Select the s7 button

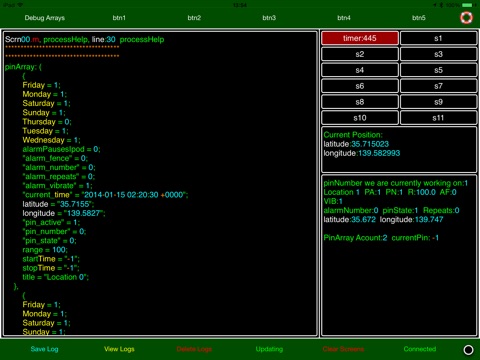coord(438,86)
